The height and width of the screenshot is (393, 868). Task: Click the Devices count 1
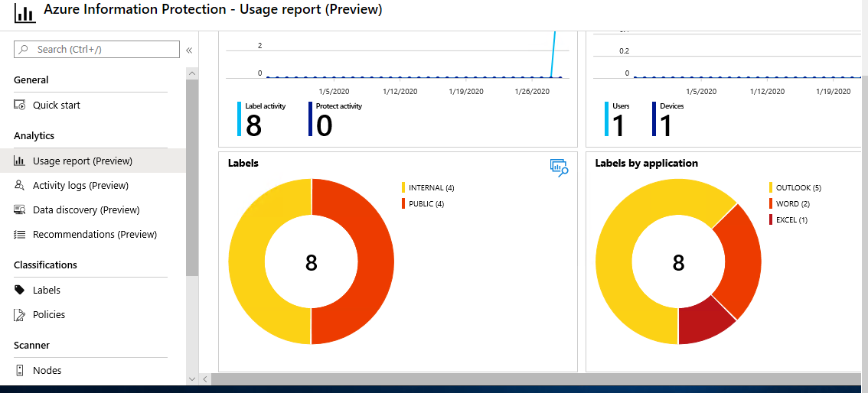[666, 125]
